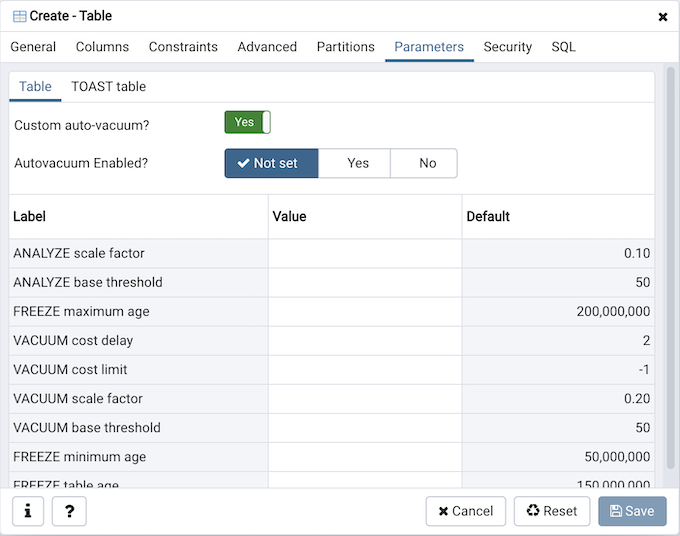Image resolution: width=680 pixels, height=536 pixels.
Task: Click the default value -1
Action: pos(644,369)
